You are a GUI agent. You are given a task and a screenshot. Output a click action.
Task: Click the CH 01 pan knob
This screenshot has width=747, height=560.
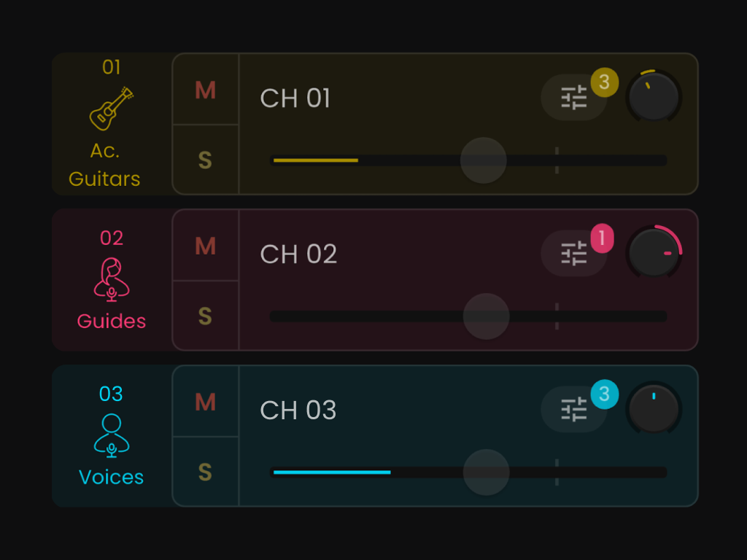[x=654, y=97]
